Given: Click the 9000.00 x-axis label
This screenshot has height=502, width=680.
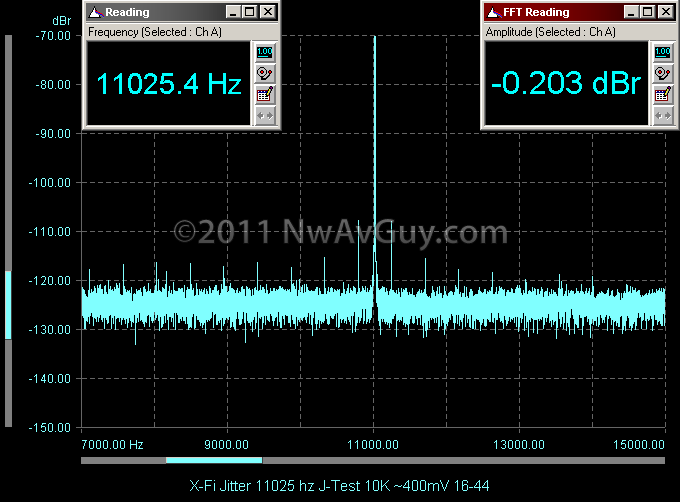Looking at the screenshot, I should [226, 445].
